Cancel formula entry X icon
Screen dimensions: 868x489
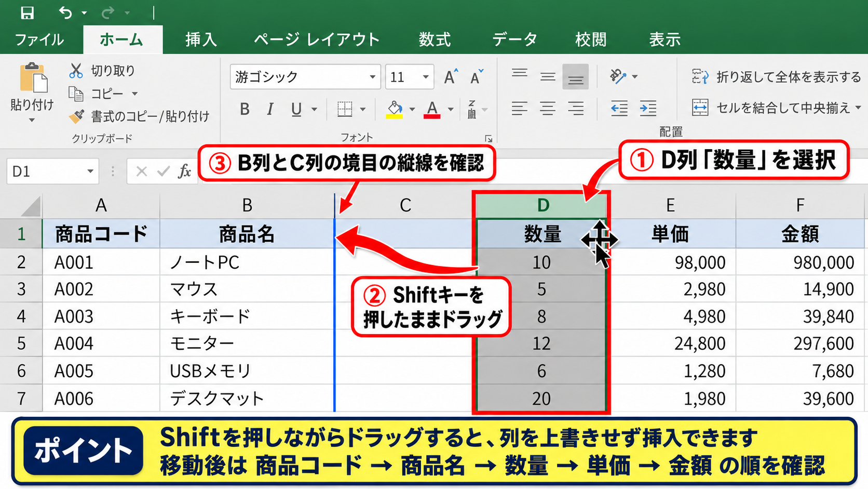[x=141, y=171]
